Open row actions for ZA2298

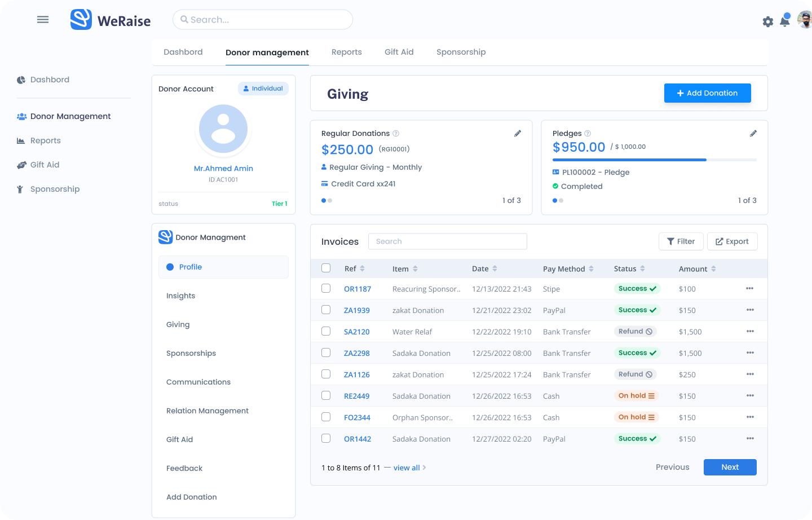[750, 353]
